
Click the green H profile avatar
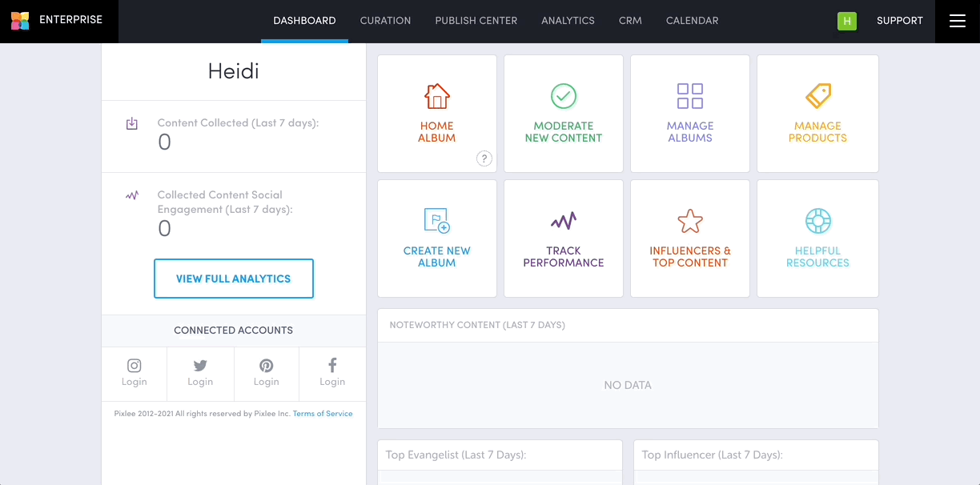pyautogui.click(x=847, y=21)
